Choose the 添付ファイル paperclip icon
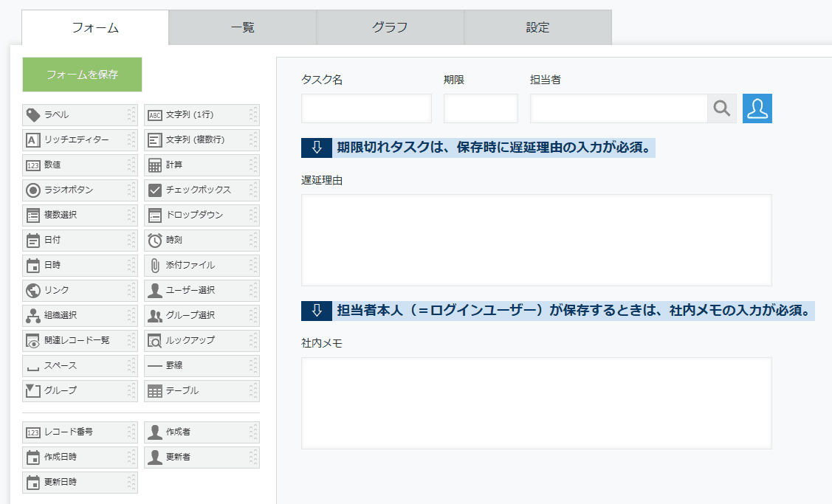The height and width of the screenshot is (504, 832). coord(154,265)
